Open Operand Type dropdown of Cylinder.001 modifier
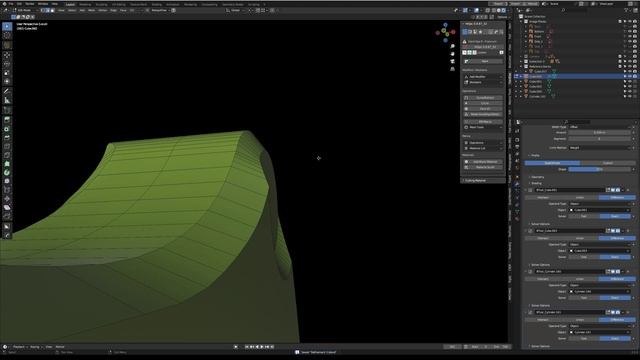 [599, 326]
